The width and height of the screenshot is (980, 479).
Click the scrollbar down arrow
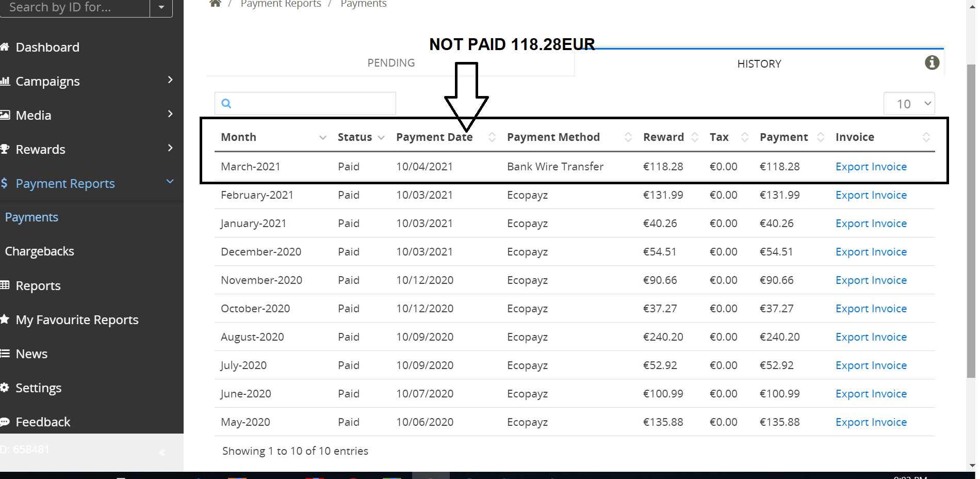(x=971, y=466)
